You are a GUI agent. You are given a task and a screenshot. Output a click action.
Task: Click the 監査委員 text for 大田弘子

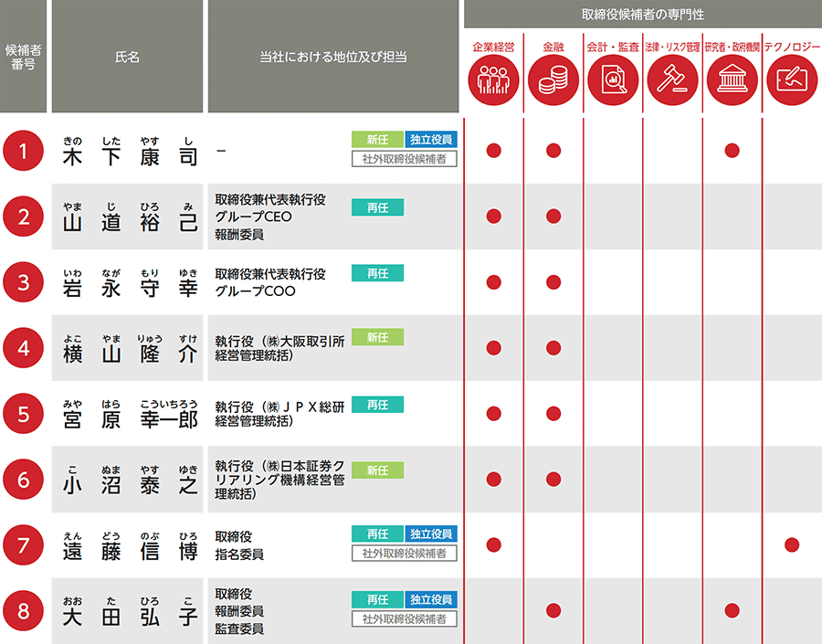tap(239, 628)
